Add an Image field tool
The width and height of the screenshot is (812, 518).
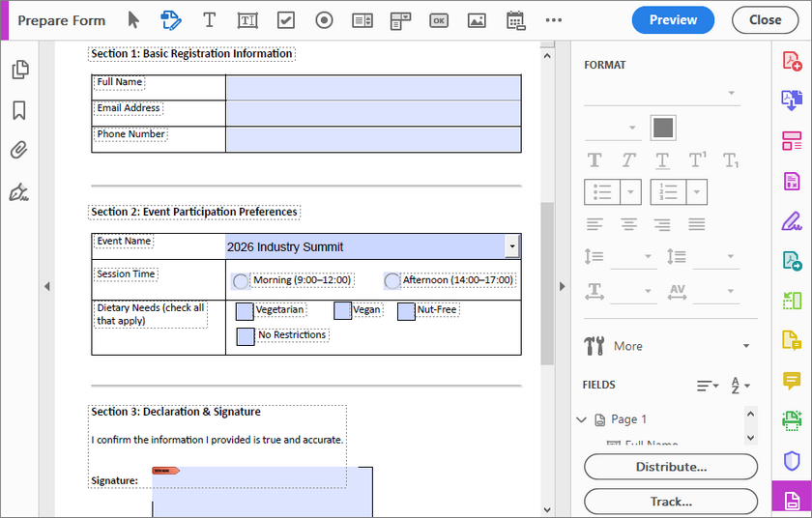(x=477, y=20)
